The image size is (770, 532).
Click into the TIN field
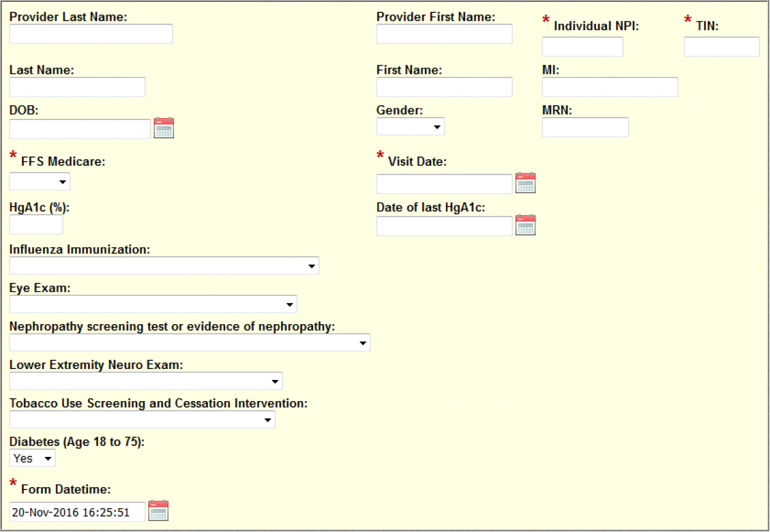click(x=722, y=47)
